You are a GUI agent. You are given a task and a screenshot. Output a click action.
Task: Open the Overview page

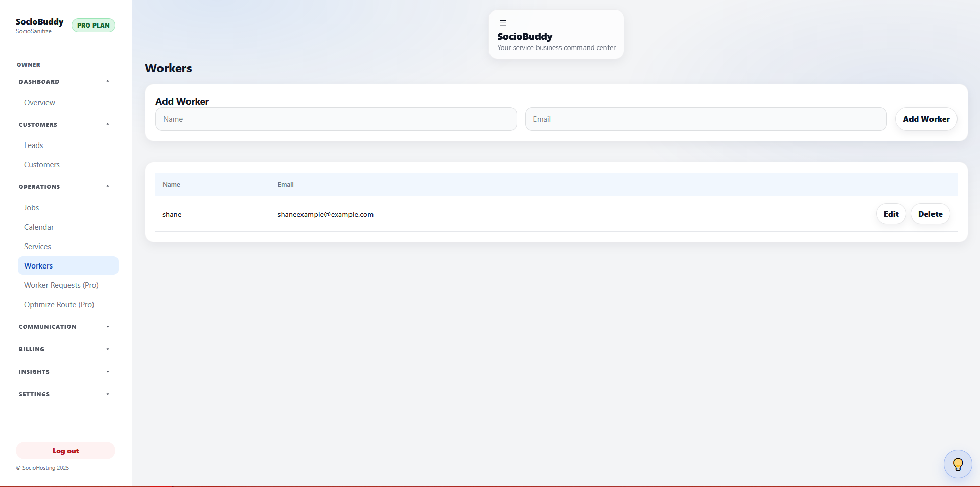[x=39, y=103]
